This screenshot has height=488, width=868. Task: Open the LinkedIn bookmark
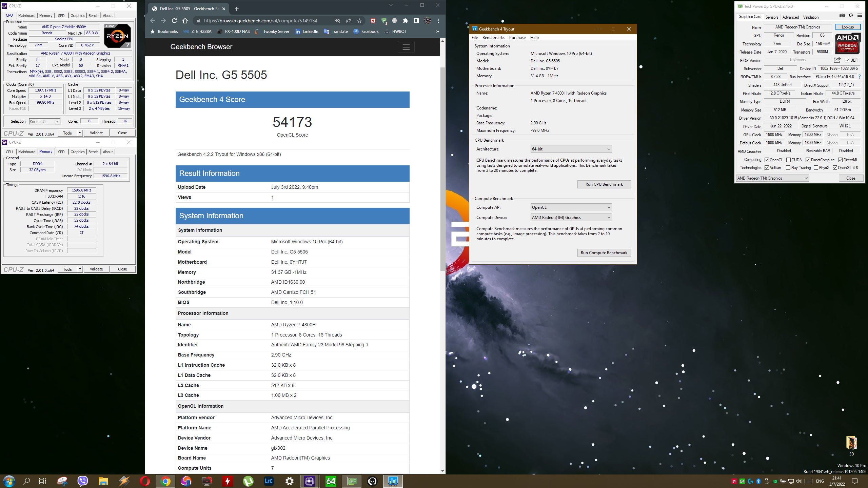(x=307, y=32)
